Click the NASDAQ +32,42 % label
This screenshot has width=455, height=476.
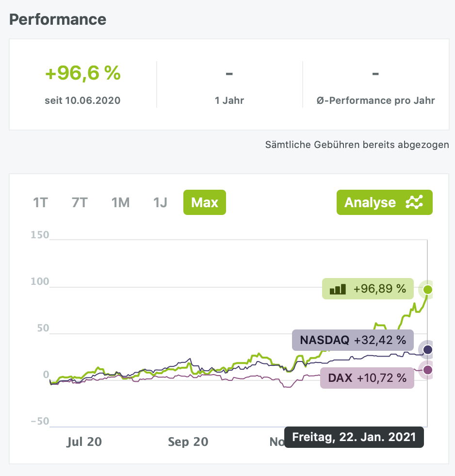(353, 340)
